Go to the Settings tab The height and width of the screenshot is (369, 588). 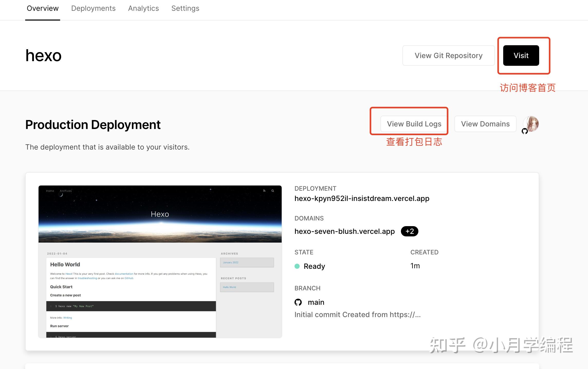click(x=185, y=8)
